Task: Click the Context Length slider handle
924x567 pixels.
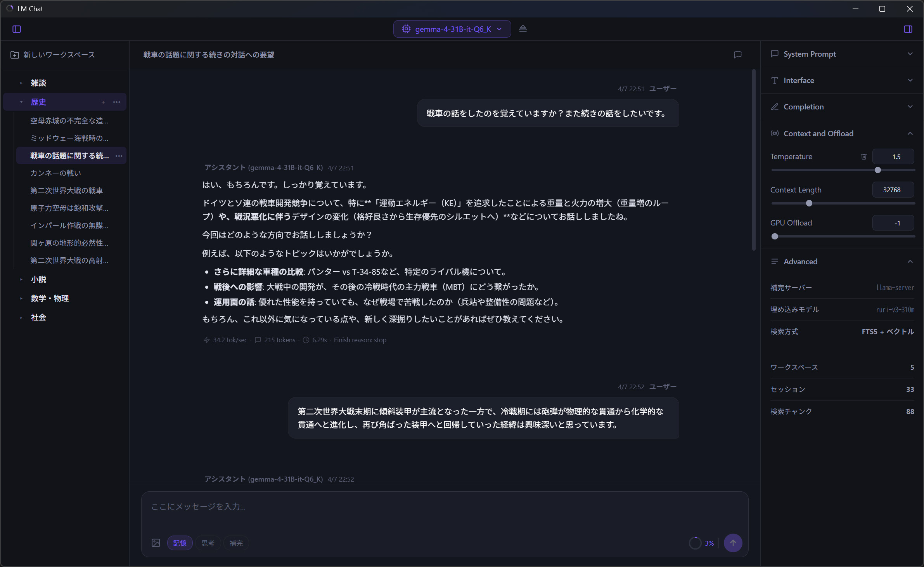Action: (x=809, y=203)
